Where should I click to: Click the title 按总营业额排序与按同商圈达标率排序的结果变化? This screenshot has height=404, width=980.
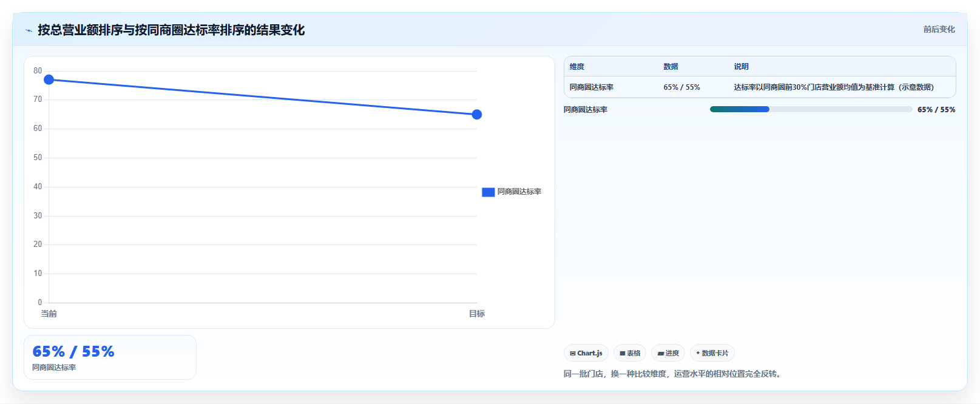coord(171,30)
